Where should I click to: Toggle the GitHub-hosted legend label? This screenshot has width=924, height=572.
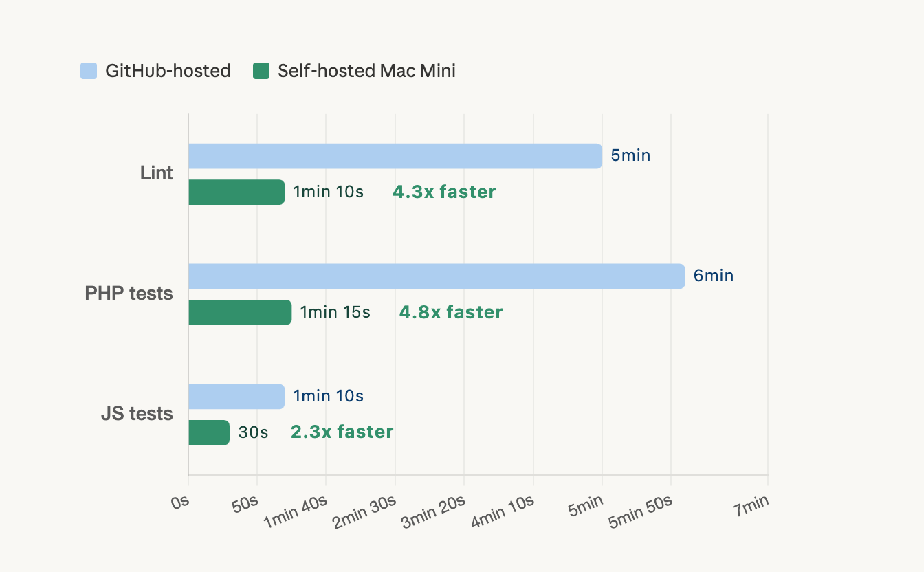[x=168, y=71]
